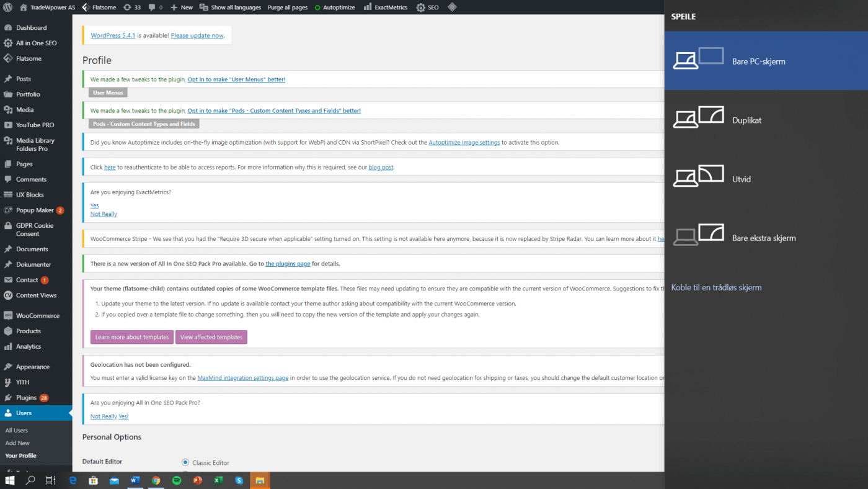The height and width of the screenshot is (489, 868).
Task: Open MaxMind integration settings page link
Action: [242, 378]
